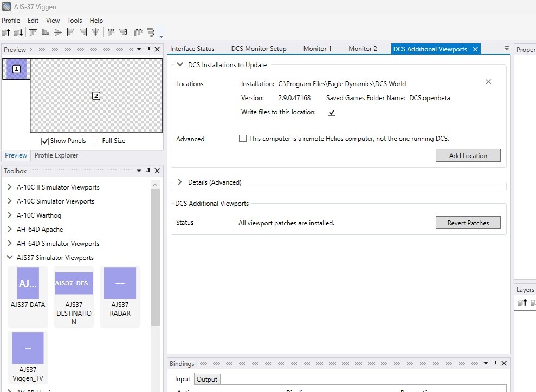Close the Toolbox panel

pos(157,171)
